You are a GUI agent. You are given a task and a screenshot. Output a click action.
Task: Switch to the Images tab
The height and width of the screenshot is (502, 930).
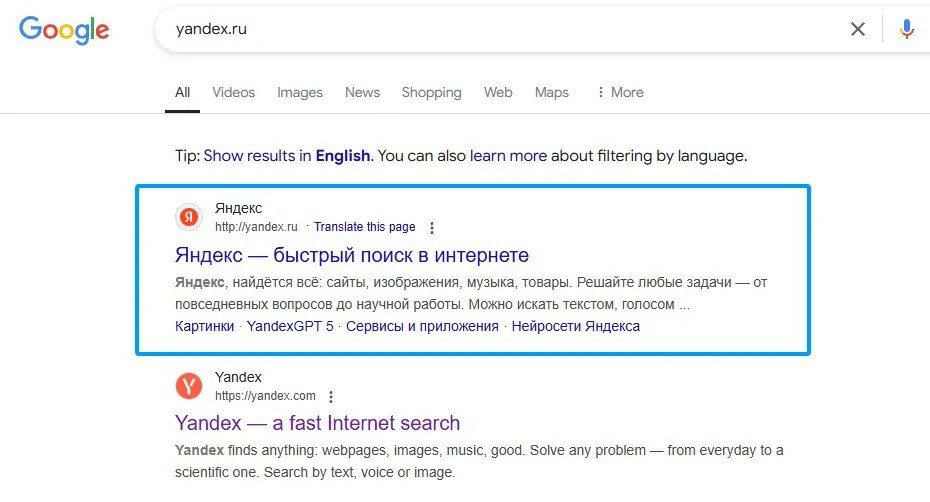[x=300, y=93]
